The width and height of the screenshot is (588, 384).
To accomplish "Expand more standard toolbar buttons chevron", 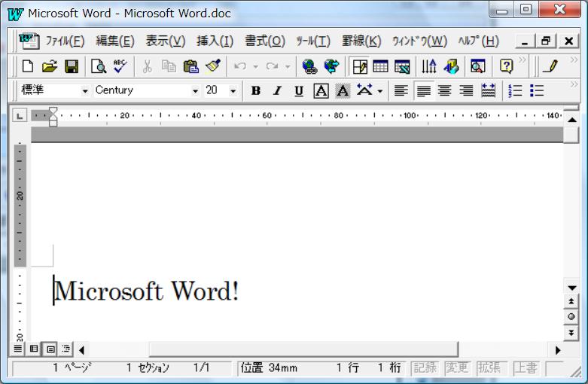I will [522, 60].
